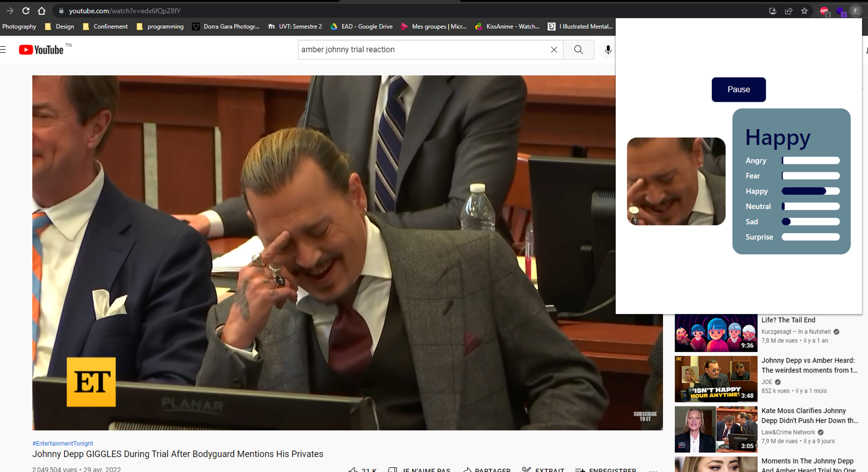Open EAD - Google Drive bookmark

click(x=361, y=26)
